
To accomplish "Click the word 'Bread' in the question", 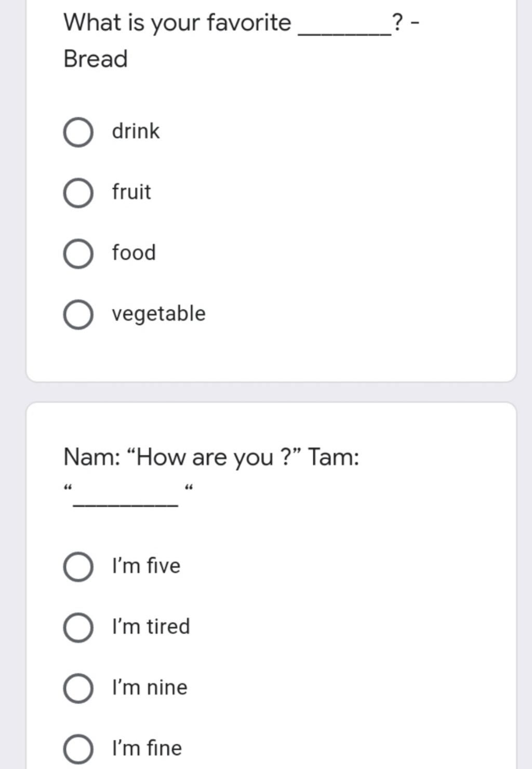I will (96, 59).
